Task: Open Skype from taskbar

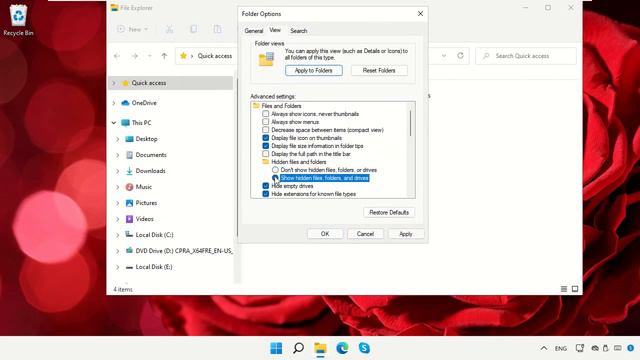Action: point(364,348)
